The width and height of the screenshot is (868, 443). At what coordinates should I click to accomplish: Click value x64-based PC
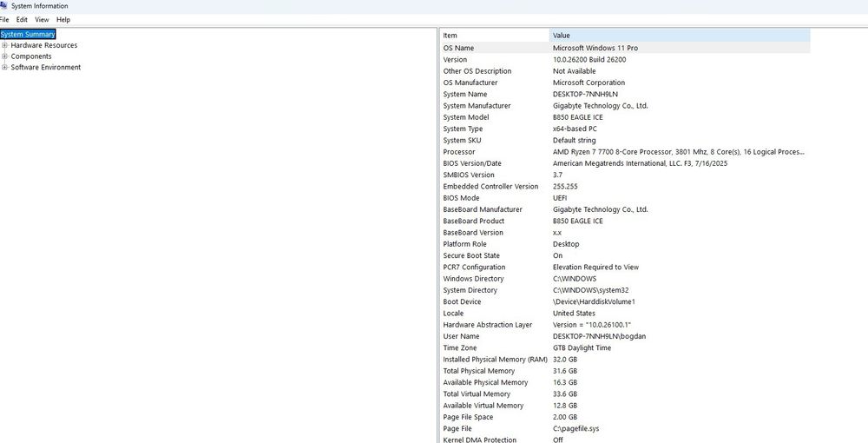(575, 129)
